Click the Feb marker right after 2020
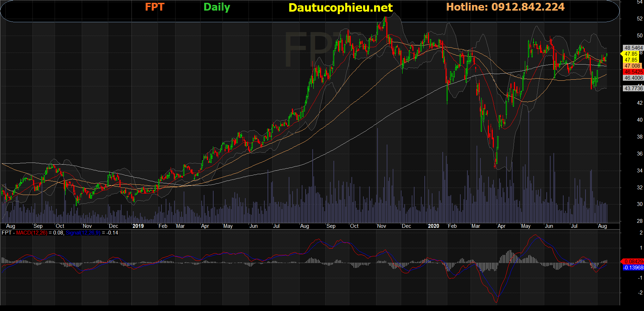Viewport: 644px width, 311px height. tap(452, 226)
